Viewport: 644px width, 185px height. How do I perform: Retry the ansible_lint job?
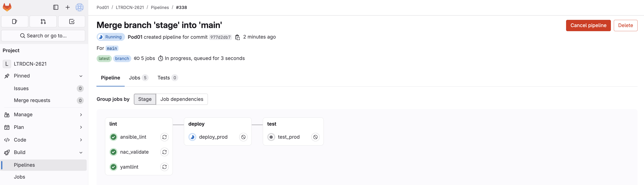click(x=164, y=137)
